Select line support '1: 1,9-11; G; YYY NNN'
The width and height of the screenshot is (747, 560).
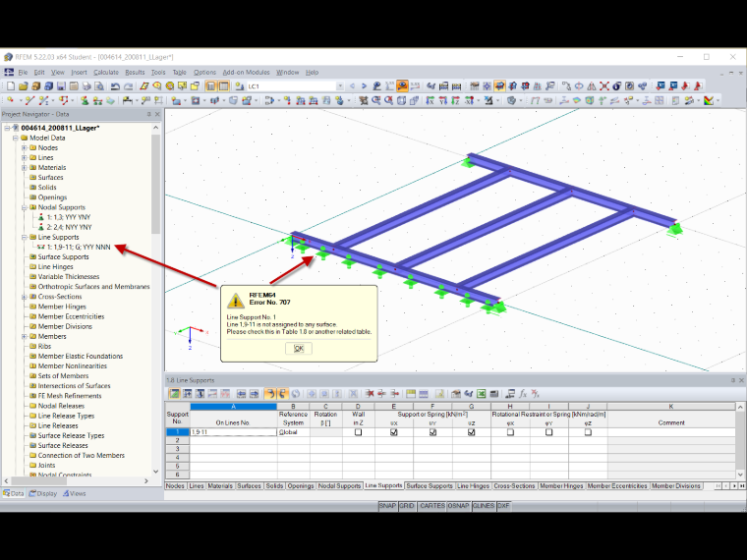pyautogui.click(x=78, y=248)
